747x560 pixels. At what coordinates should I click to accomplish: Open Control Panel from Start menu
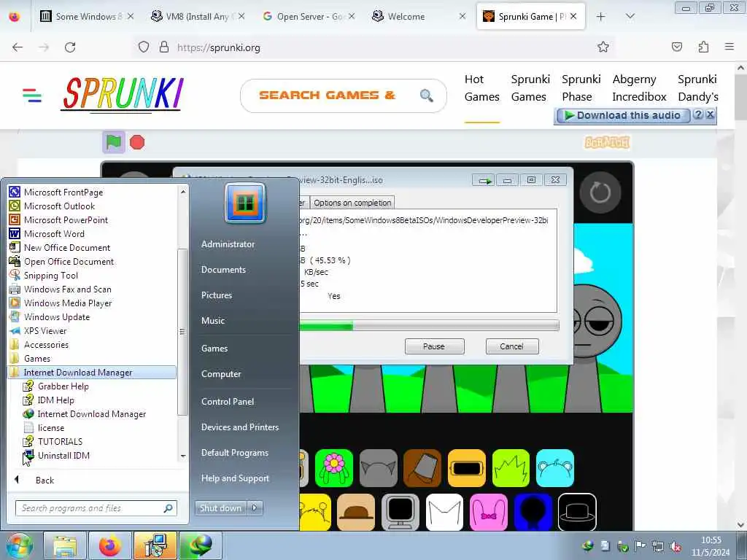(228, 402)
